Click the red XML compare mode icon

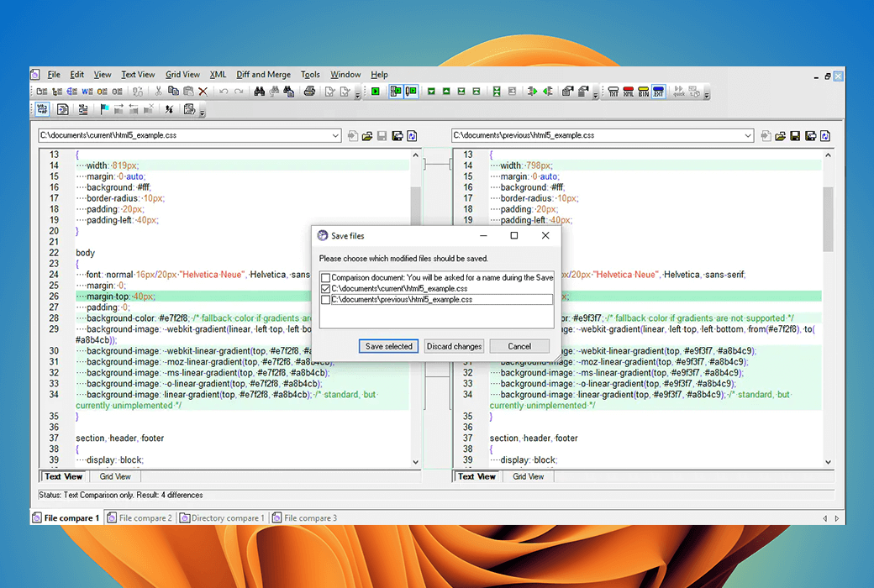(629, 92)
